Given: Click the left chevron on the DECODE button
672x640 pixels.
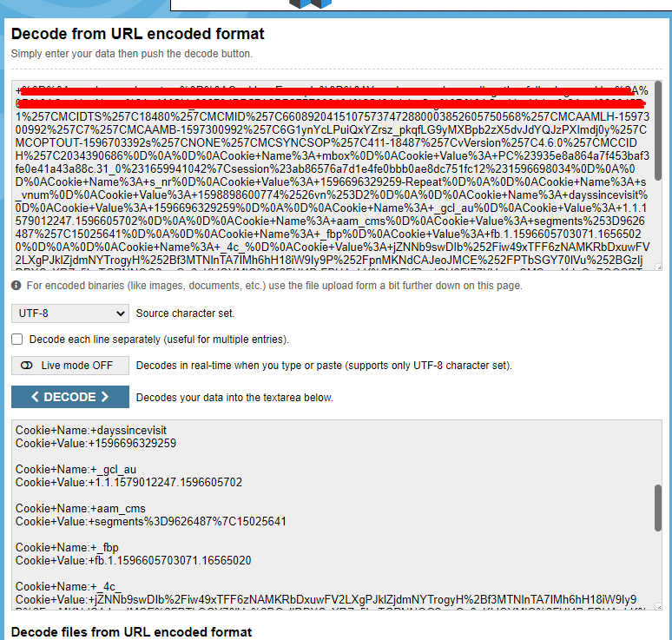Looking at the screenshot, I should point(35,397).
